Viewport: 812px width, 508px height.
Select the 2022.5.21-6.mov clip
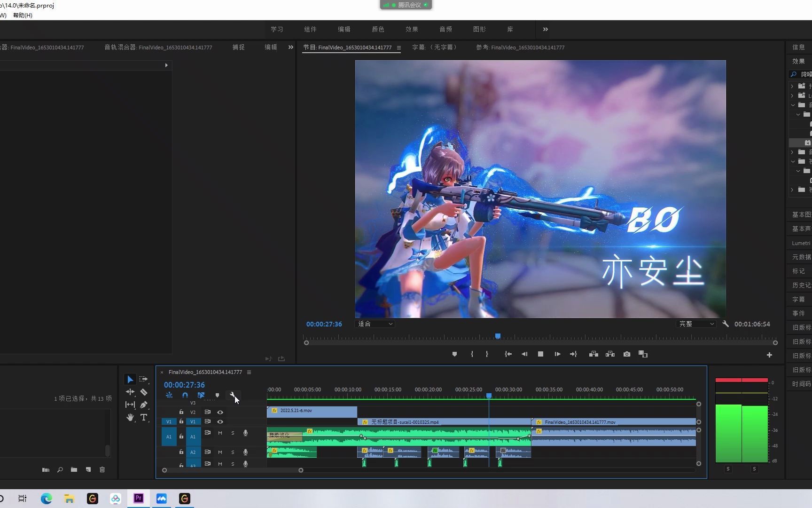click(x=312, y=411)
